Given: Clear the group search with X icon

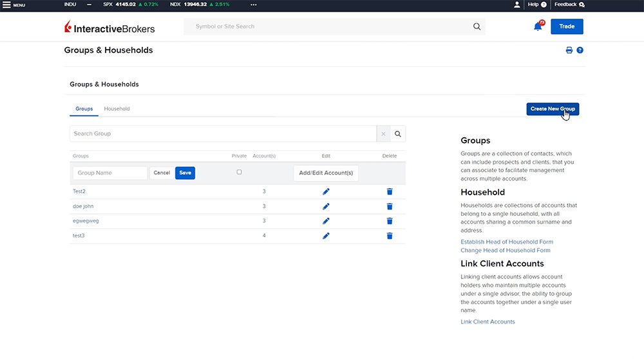Looking at the screenshot, I should (x=383, y=134).
